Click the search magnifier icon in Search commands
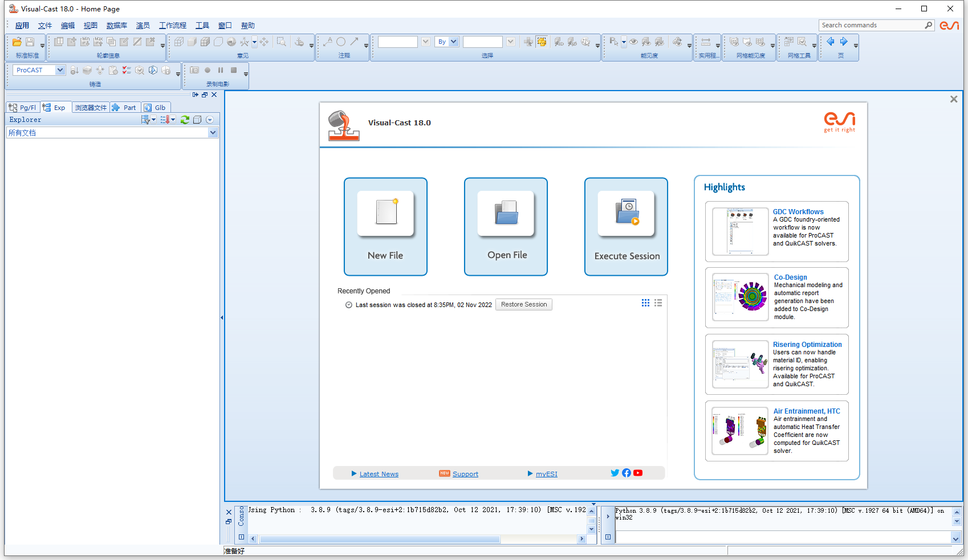This screenshot has width=968, height=560. pyautogui.click(x=928, y=25)
